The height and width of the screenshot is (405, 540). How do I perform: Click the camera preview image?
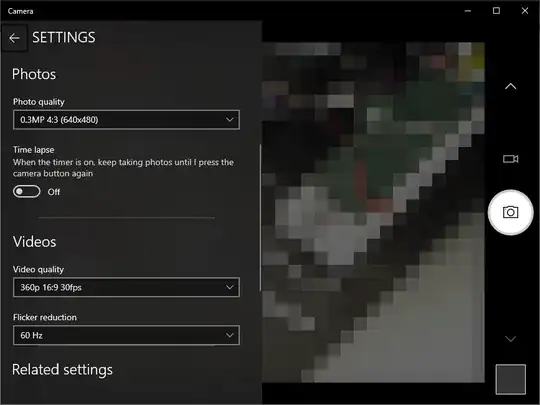tap(373, 212)
